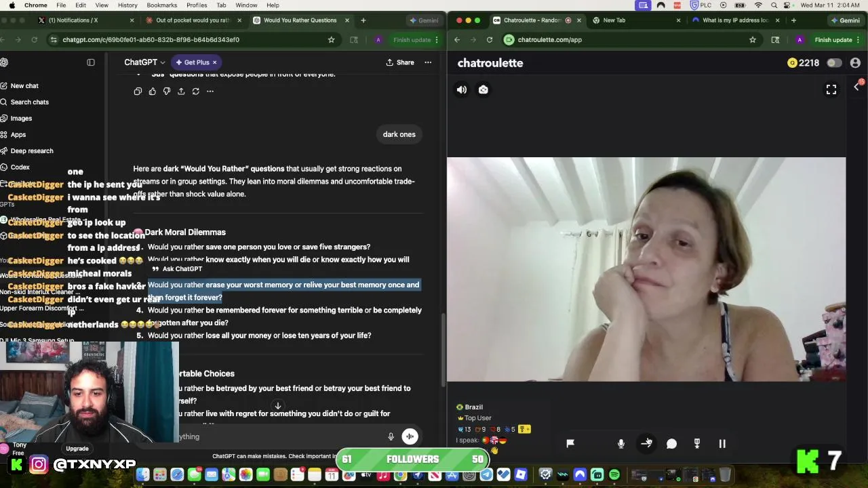
Task: Thumbs up the ChatGPT response
Action: tap(152, 91)
